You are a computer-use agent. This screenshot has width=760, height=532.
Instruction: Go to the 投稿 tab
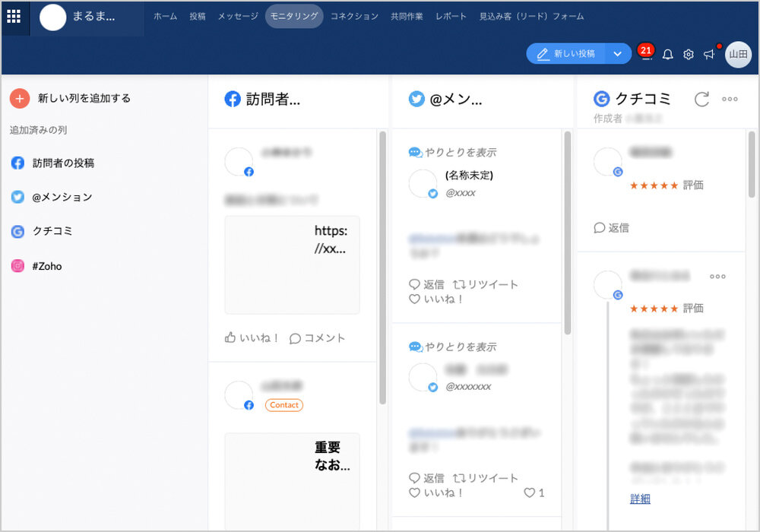[198, 17]
